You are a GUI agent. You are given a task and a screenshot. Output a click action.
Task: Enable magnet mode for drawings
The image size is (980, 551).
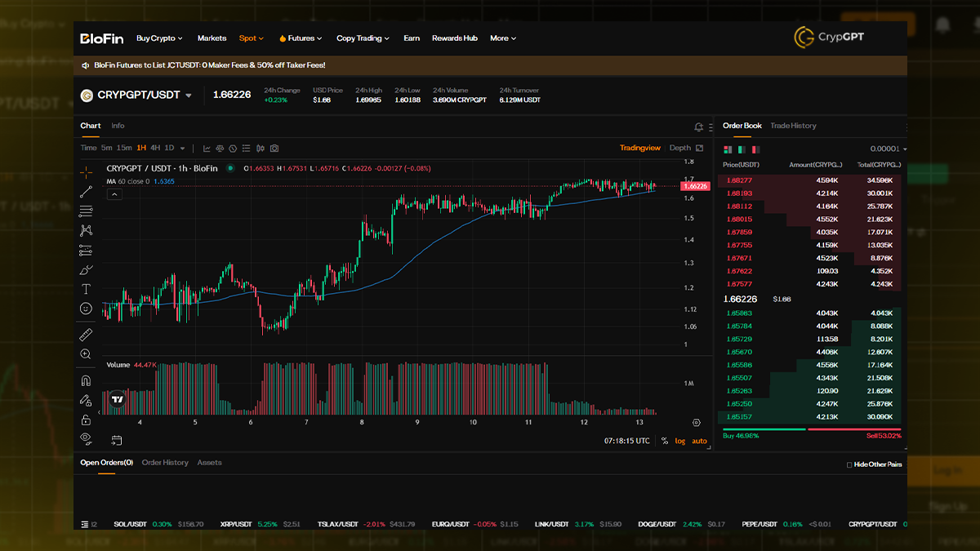(x=85, y=380)
